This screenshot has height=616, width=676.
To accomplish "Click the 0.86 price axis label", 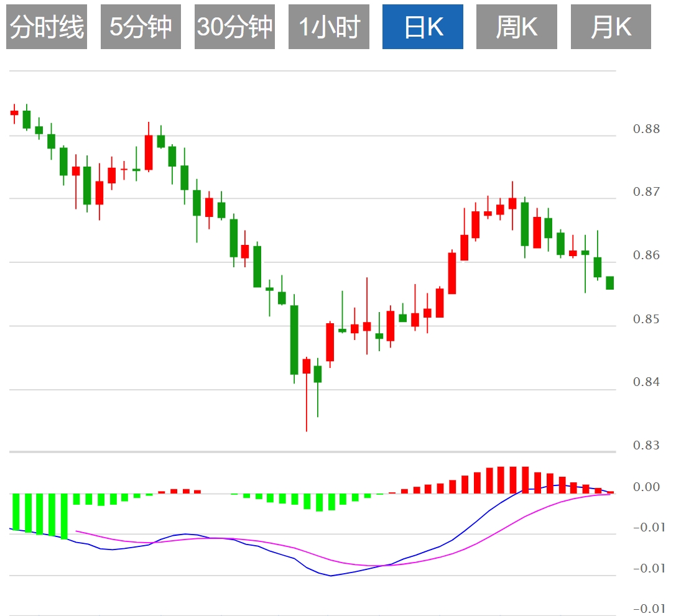I will 646,255.
